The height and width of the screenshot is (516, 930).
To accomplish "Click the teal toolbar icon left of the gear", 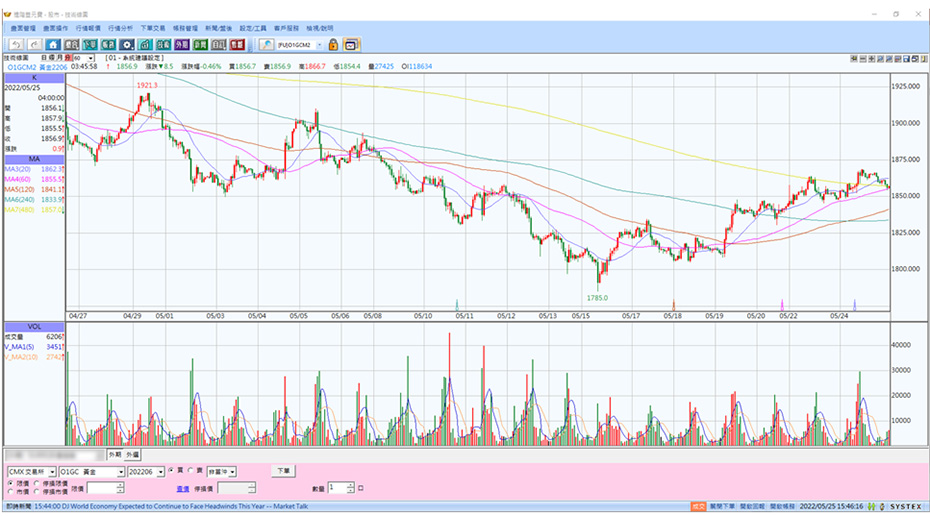I will (x=108, y=44).
